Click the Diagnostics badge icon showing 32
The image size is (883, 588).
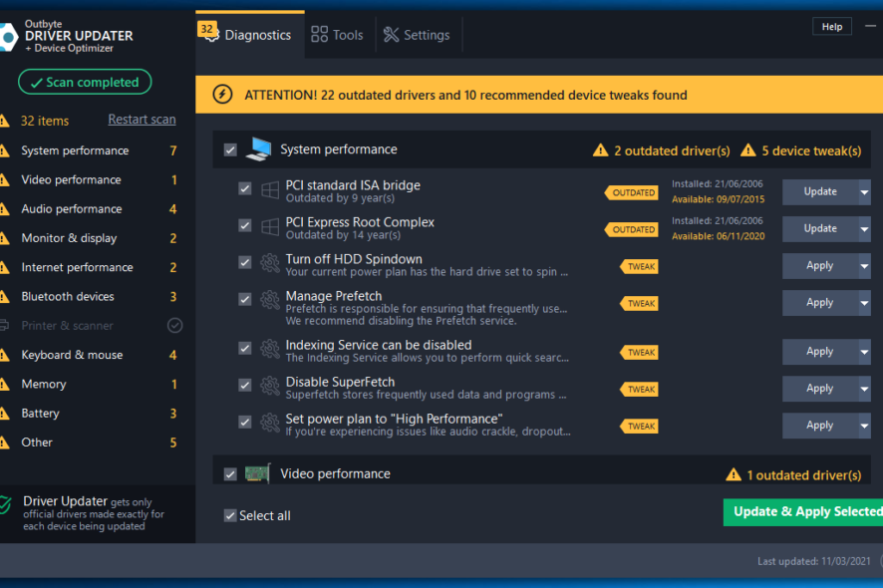click(x=208, y=31)
